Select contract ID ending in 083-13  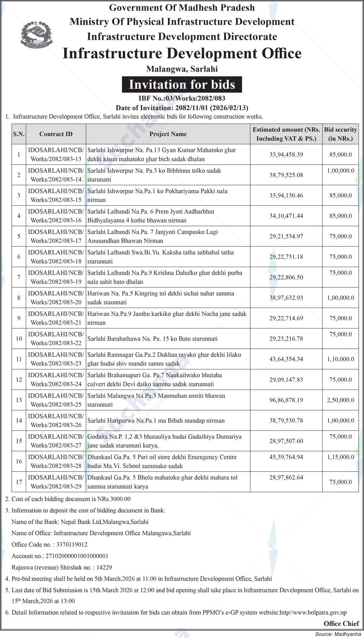tap(56, 154)
